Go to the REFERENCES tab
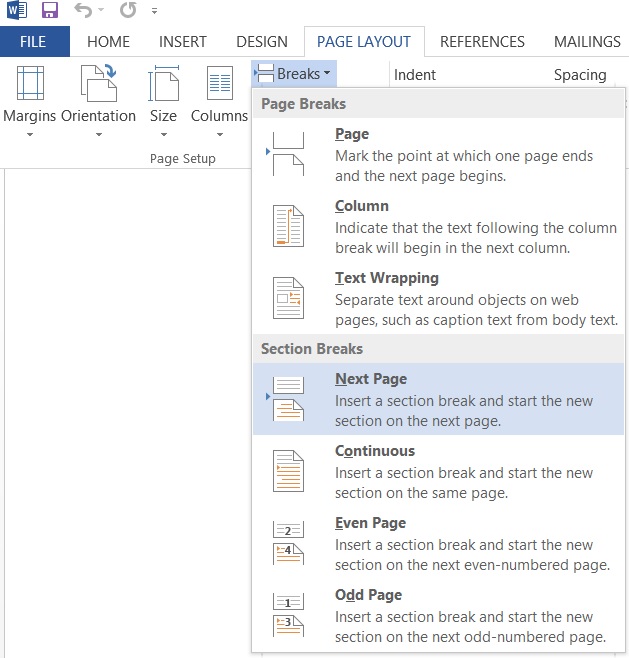Image resolution: width=629 pixels, height=658 pixels. (482, 42)
